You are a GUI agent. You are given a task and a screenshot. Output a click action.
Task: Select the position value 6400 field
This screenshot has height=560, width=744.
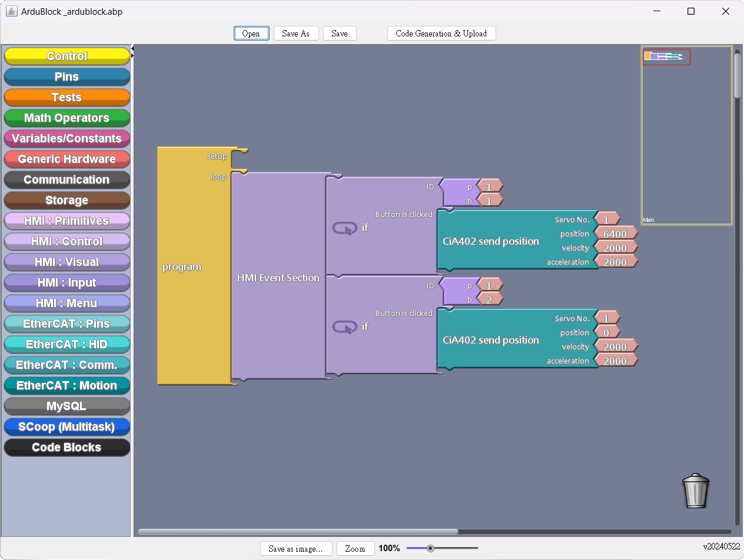click(615, 234)
